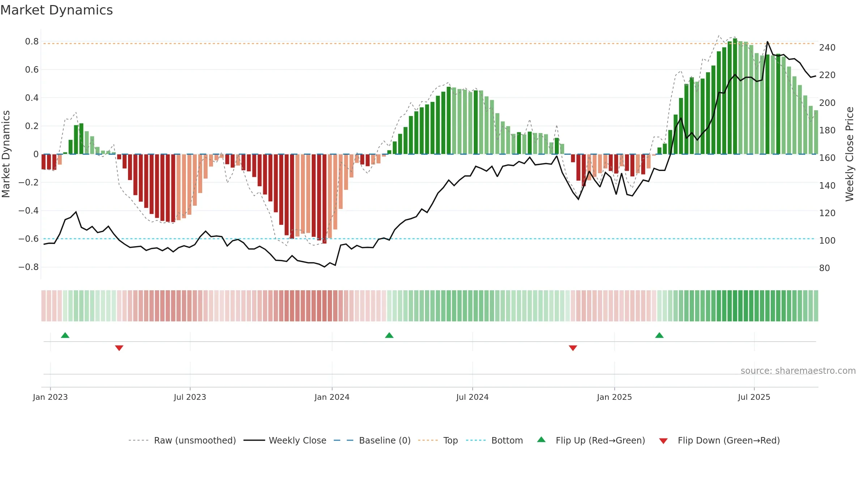Click the Market Dynamics y-axis title
The image size is (868, 488).
click(6, 154)
